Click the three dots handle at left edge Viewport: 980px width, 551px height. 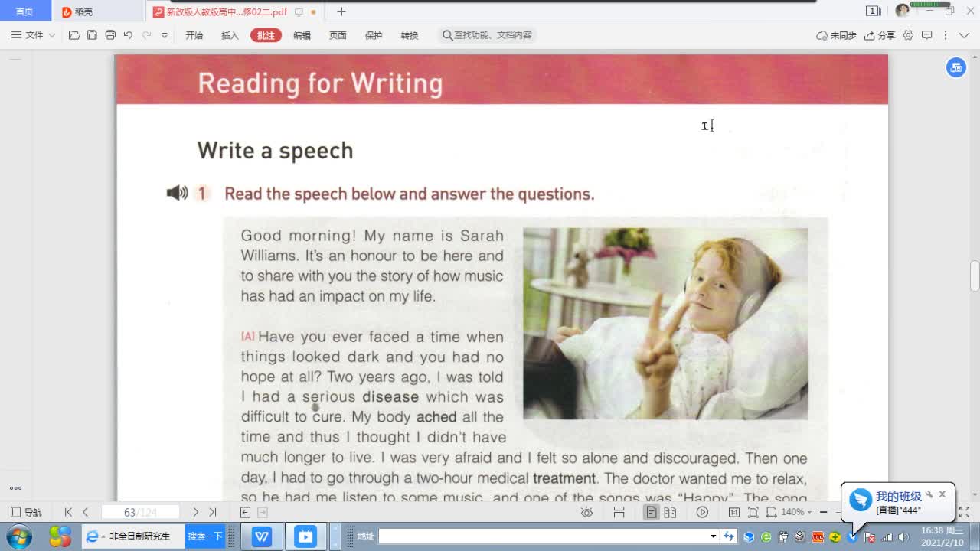(15, 488)
